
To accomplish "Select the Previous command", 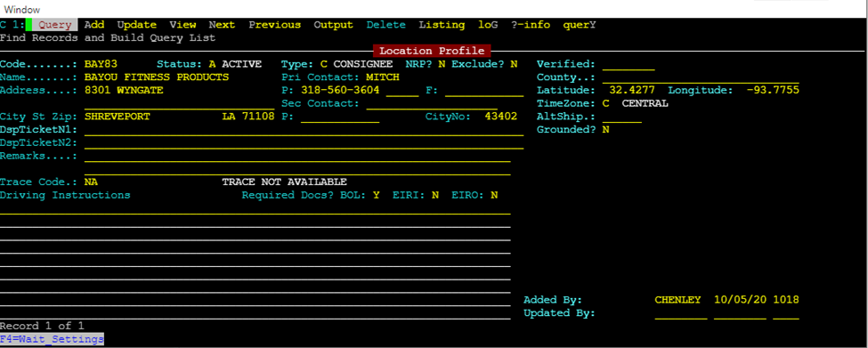I will coord(274,25).
